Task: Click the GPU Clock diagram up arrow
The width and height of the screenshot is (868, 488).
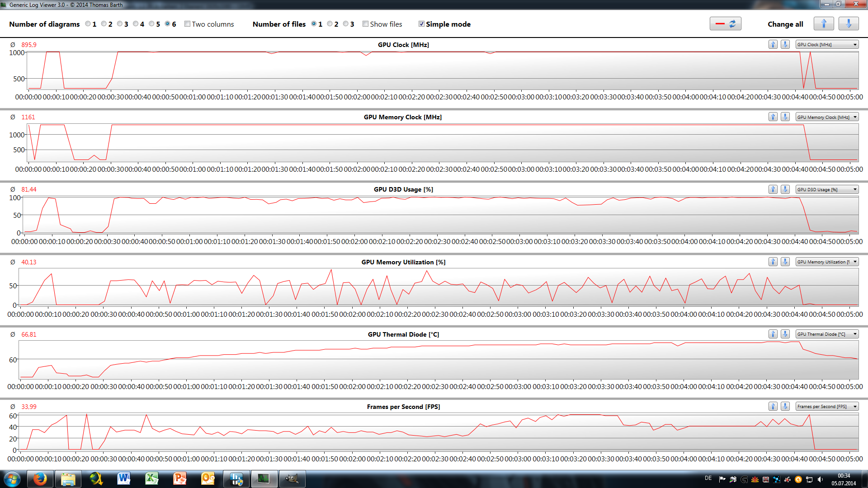Action: (x=773, y=44)
